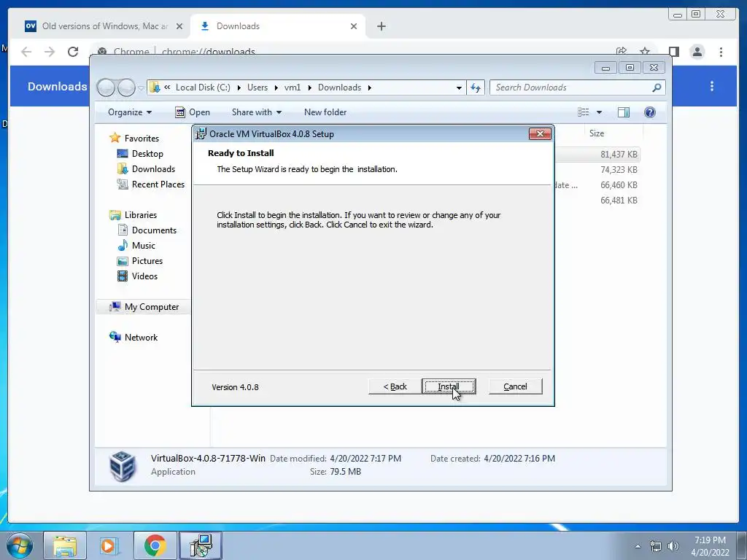The width and height of the screenshot is (747, 560).
Task: Open the Videos library
Action: pos(144,276)
